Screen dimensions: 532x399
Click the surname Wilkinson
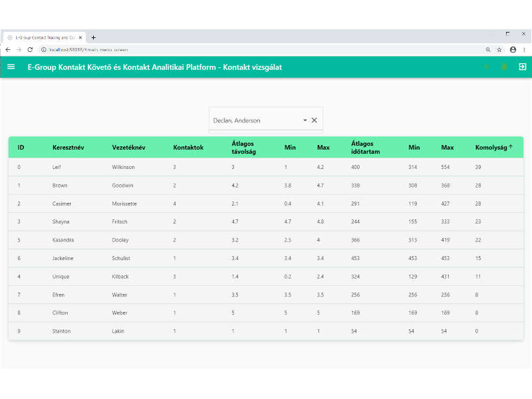(124, 167)
